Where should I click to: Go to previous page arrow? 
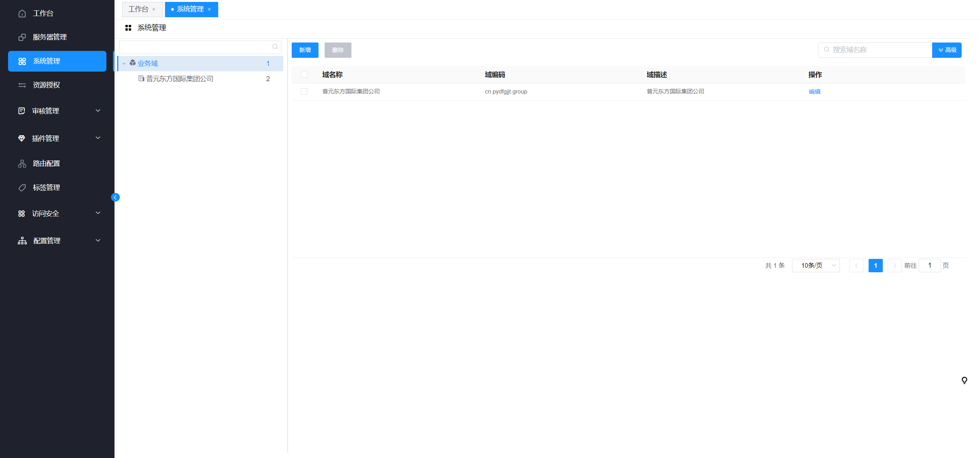pyautogui.click(x=856, y=265)
